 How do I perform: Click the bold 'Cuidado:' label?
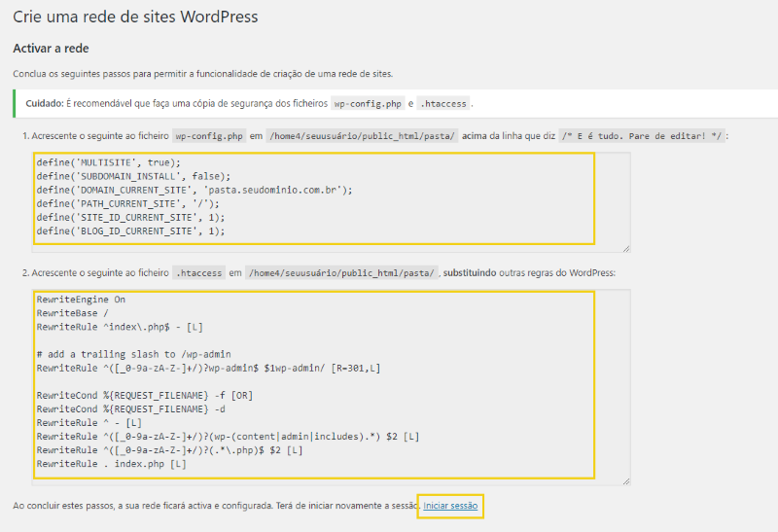coord(45,103)
